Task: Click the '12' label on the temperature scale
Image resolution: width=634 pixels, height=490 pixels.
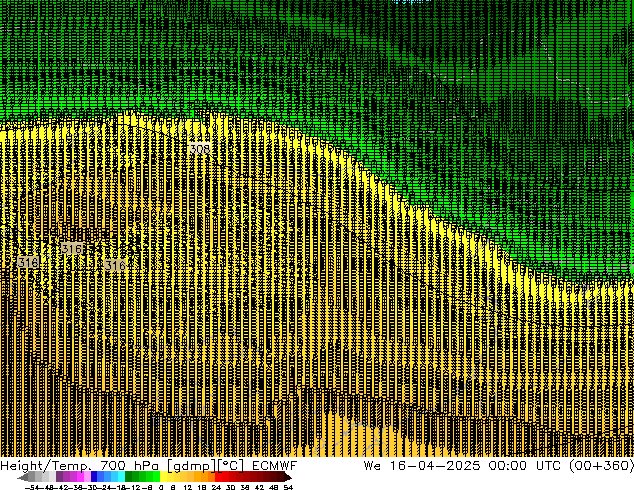Action: [x=188, y=487]
